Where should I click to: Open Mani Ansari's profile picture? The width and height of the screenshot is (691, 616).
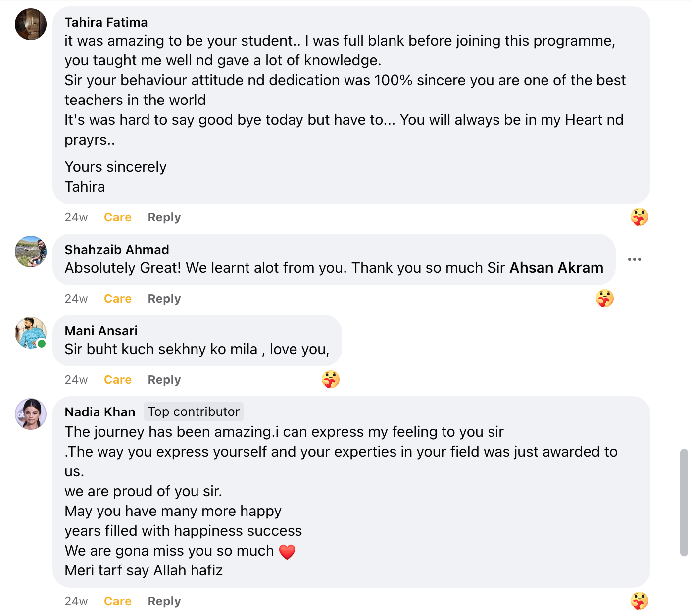(x=31, y=333)
